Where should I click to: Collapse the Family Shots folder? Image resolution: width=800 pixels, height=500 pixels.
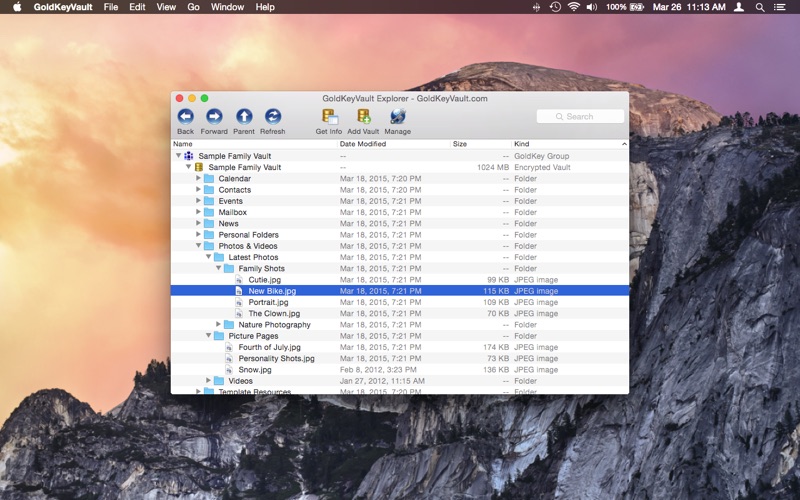(x=218, y=268)
